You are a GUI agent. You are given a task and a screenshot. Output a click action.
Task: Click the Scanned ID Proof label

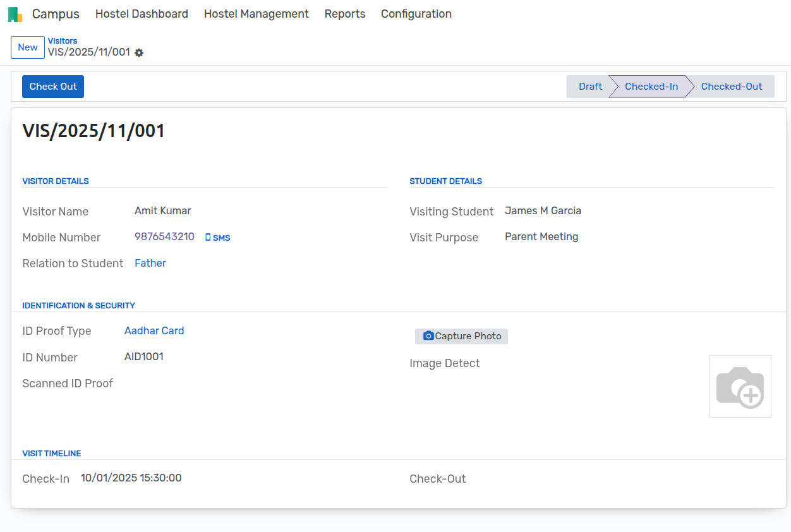click(x=68, y=384)
